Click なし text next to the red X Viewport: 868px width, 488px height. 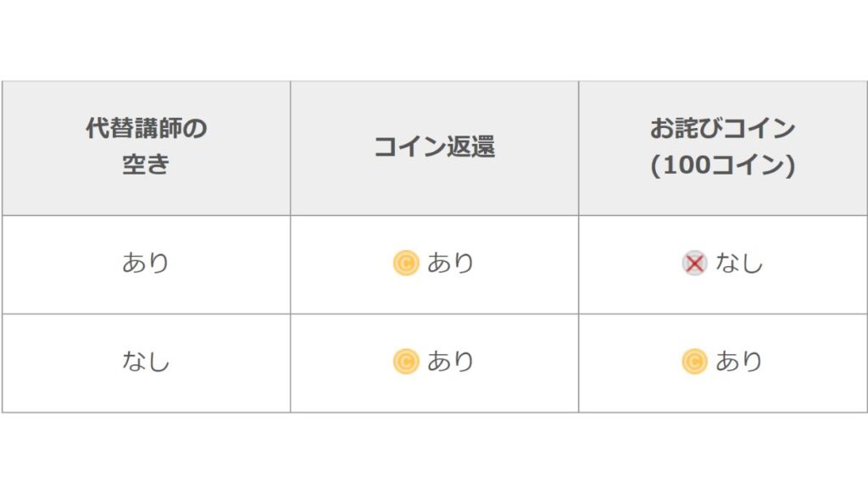point(739,263)
